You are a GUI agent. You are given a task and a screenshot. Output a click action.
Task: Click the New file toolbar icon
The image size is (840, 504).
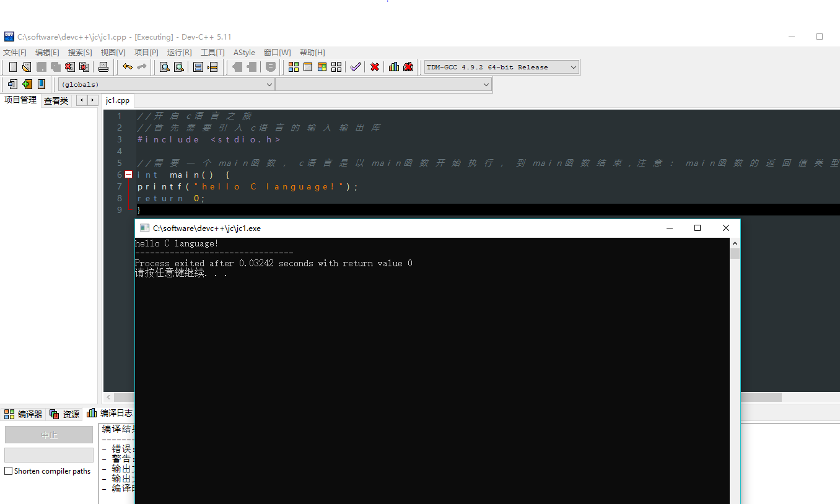[12, 67]
